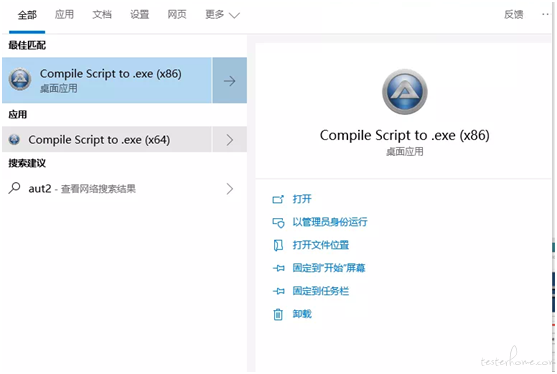Switch to the 网页 tab

177,15
